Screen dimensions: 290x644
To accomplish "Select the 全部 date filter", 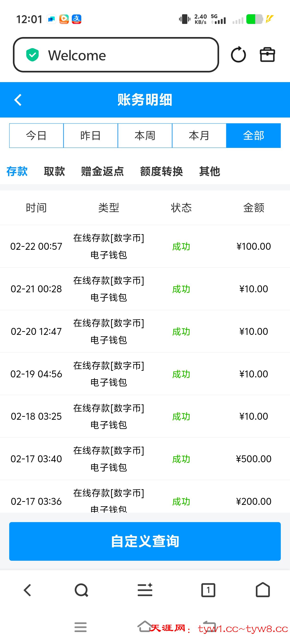I will (x=253, y=135).
